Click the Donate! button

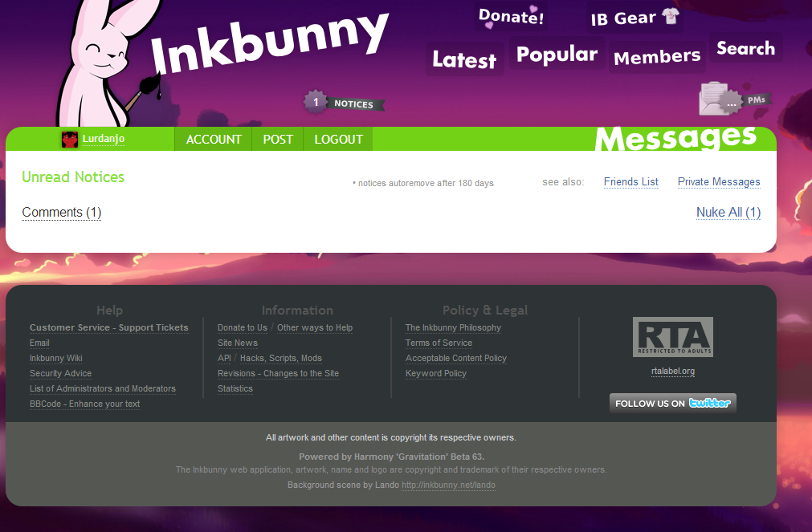[511, 17]
